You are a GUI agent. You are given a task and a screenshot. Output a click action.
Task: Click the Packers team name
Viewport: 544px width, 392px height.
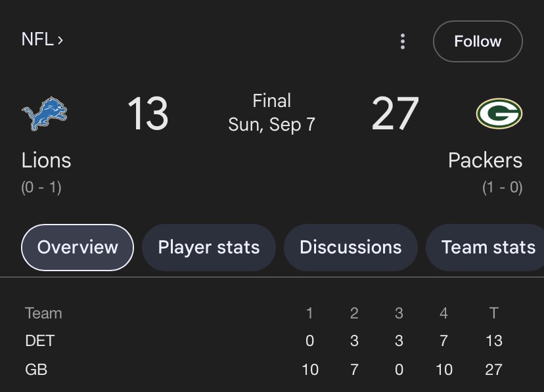tap(485, 160)
